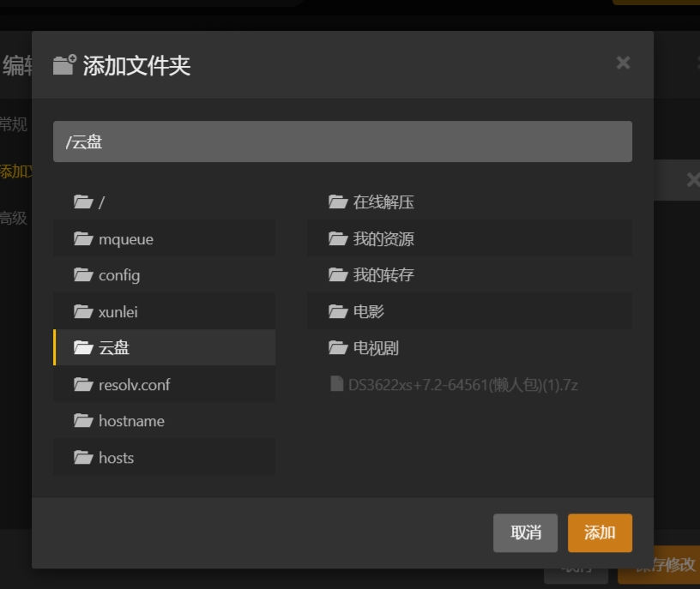This screenshot has width=700, height=589.
Task: Open the 在线解压 folder name
Action: click(x=383, y=202)
